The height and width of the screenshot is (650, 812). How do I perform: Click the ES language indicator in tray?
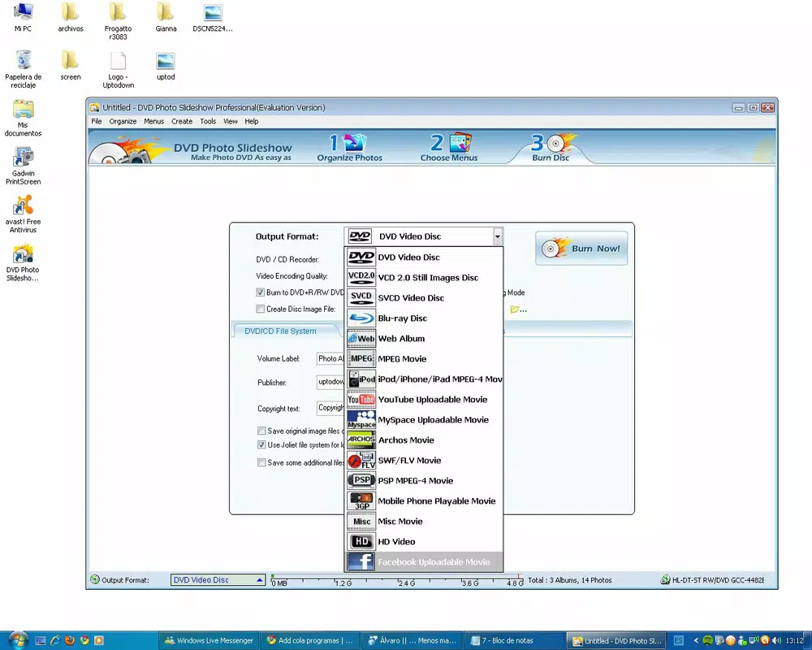(678, 641)
